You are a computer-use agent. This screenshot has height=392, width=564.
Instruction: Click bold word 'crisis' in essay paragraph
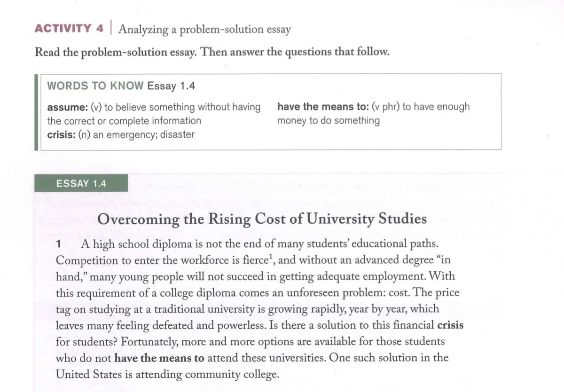pos(450,325)
